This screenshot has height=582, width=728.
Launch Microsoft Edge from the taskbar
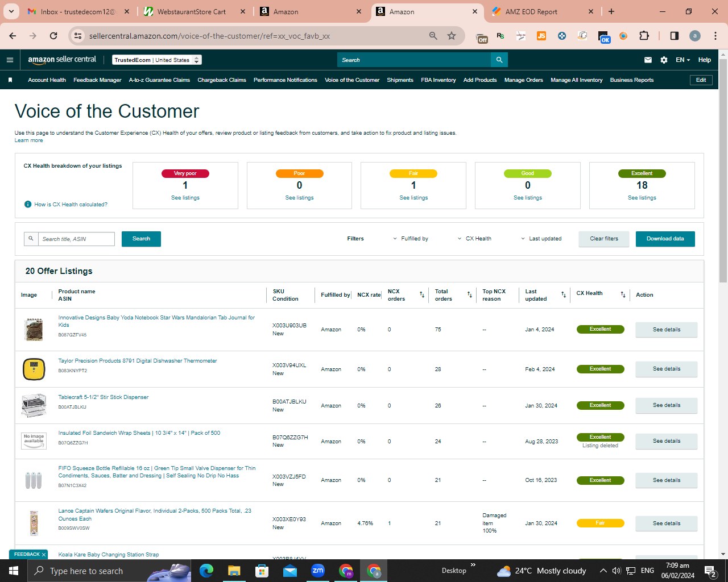coord(206,571)
